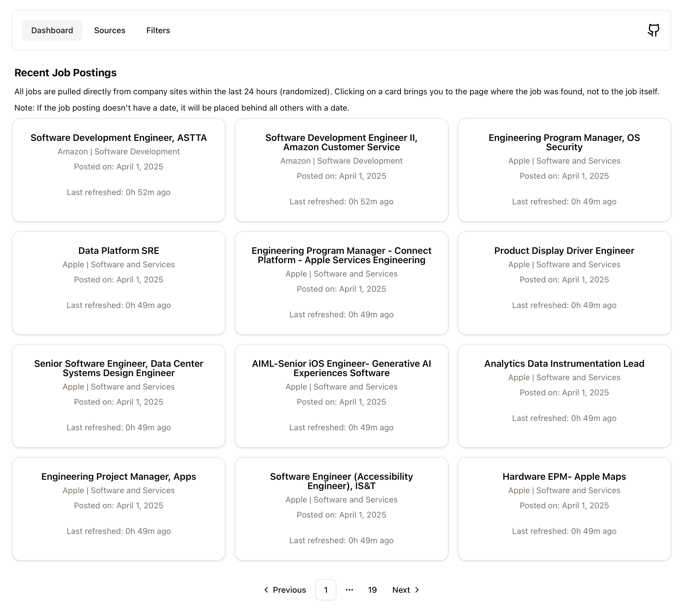Go to the Next page
The height and width of the screenshot is (616, 682).
tap(406, 590)
